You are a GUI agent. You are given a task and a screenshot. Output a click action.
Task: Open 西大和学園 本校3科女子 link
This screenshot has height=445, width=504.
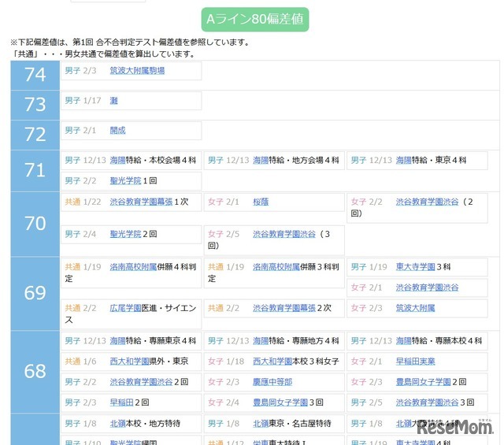pos(272,361)
